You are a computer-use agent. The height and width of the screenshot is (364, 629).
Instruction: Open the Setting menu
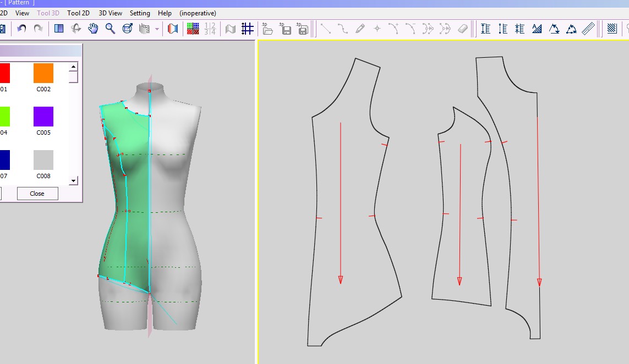tap(140, 13)
